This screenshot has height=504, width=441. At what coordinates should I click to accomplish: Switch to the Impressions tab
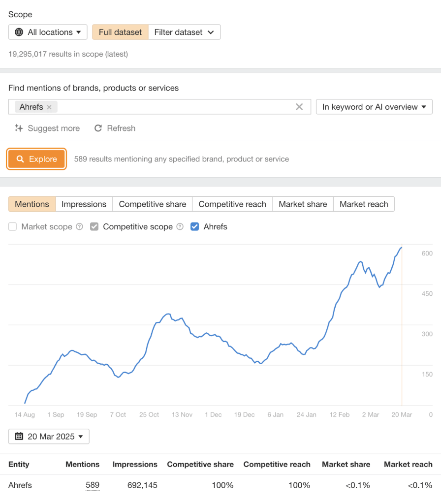click(84, 204)
